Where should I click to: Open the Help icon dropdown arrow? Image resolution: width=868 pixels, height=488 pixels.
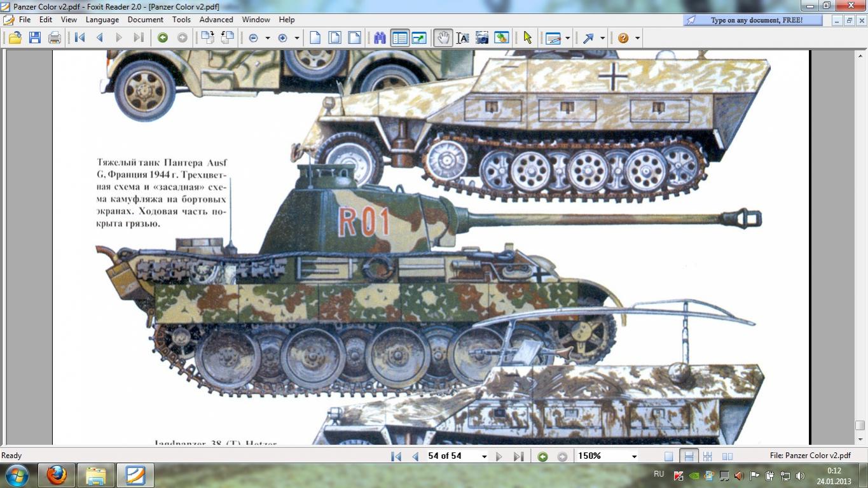tap(637, 38)
